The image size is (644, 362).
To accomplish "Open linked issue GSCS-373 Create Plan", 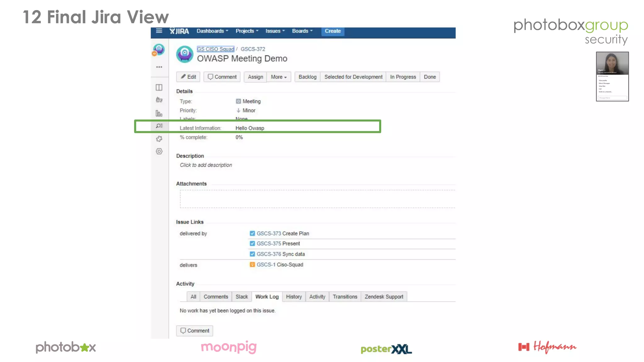I will coord(283,233).
